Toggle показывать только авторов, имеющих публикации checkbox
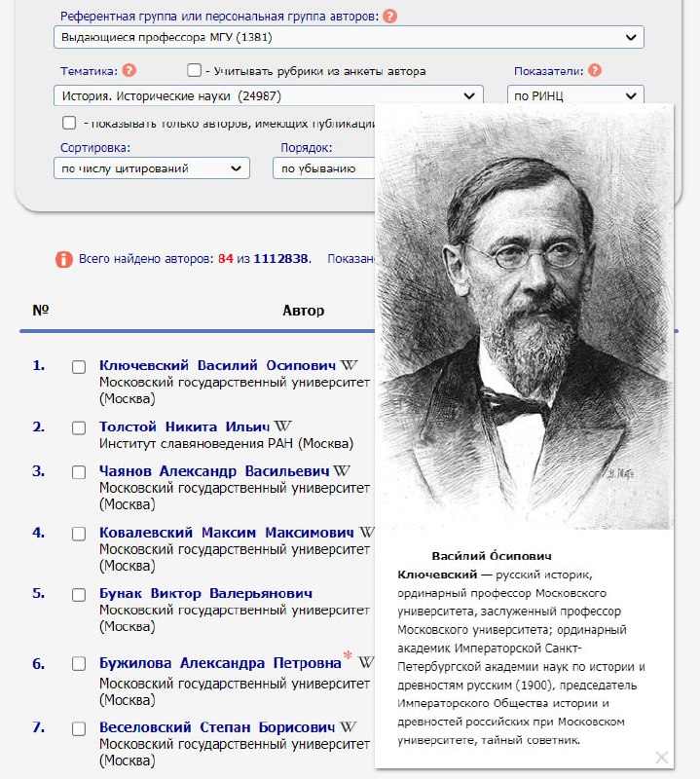The width and height of the screenshot is (700, 779). [x=69, y=123]
